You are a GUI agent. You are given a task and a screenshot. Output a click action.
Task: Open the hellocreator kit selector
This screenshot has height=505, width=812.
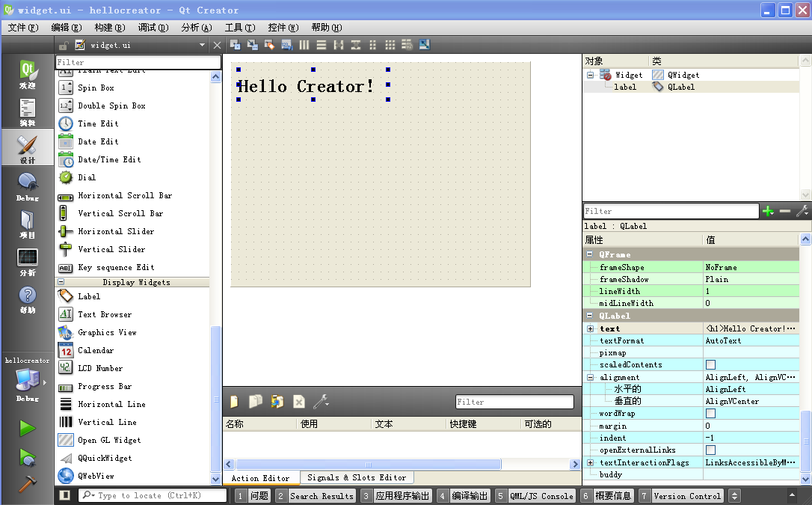pyautogui.click(x=28, y=379)
